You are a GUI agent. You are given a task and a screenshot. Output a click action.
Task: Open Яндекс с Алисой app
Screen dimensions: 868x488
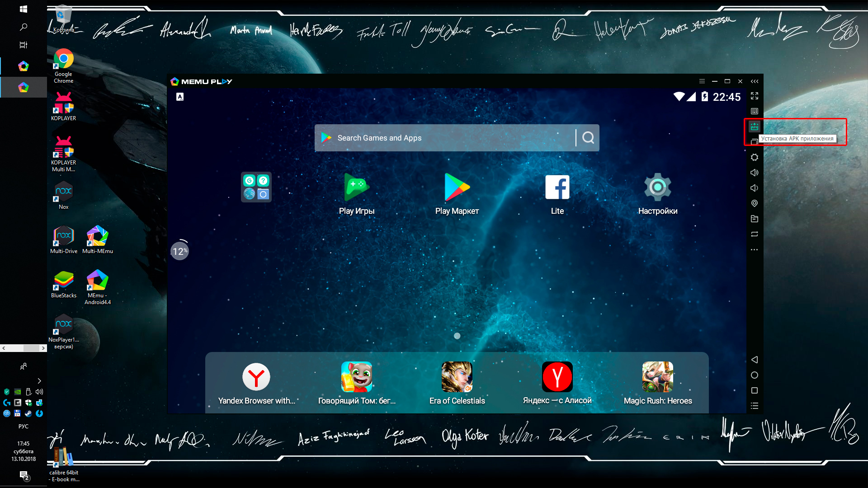pos(557,383)
